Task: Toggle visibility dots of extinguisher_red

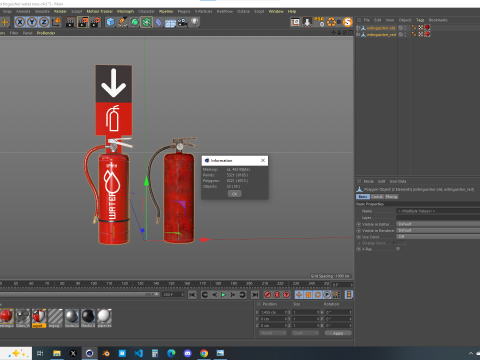Action: (x=405, y=34)
